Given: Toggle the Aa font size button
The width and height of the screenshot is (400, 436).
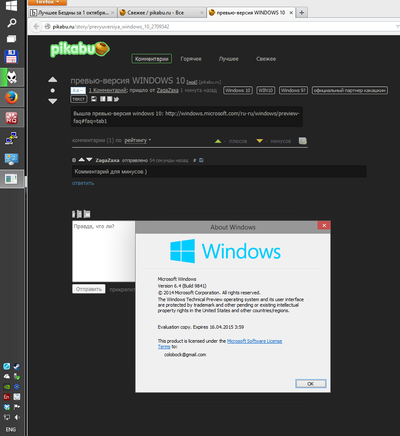Looking at the screenshot, I should [78, 90].
